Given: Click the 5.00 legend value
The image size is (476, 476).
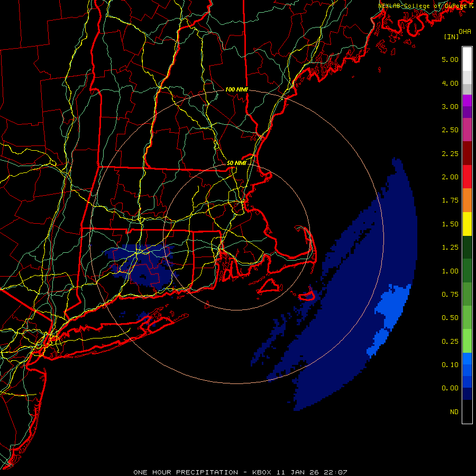Looking at the screenshot, I should pos(450,59).
